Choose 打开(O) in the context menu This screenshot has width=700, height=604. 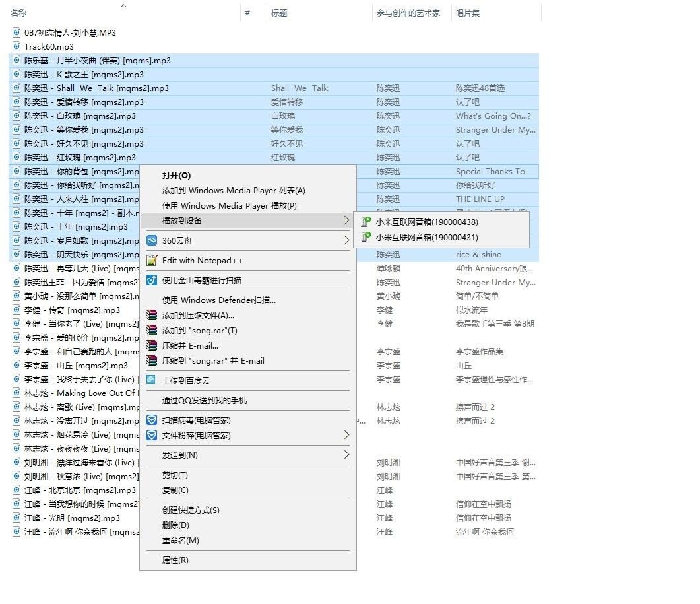pyautogui.click(x=176, y=175)
